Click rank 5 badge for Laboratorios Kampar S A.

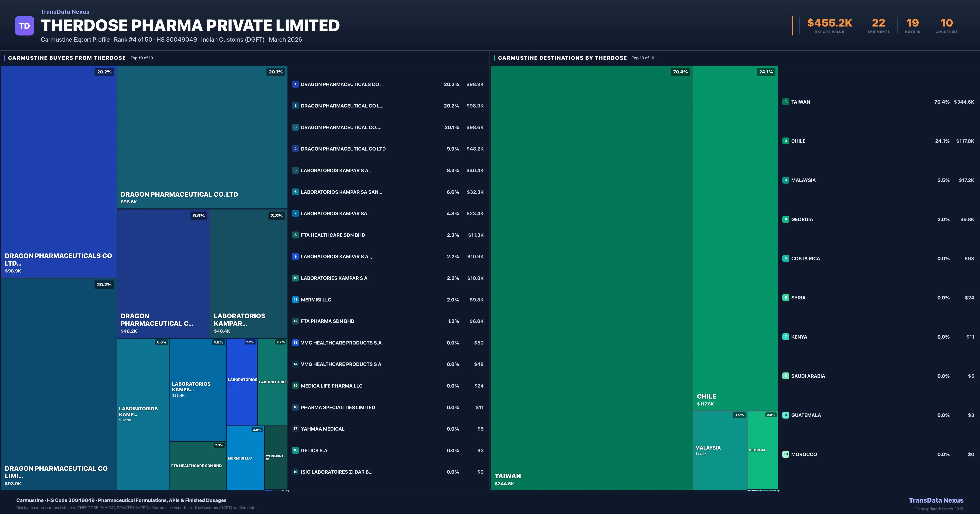(x=295, y=170)
